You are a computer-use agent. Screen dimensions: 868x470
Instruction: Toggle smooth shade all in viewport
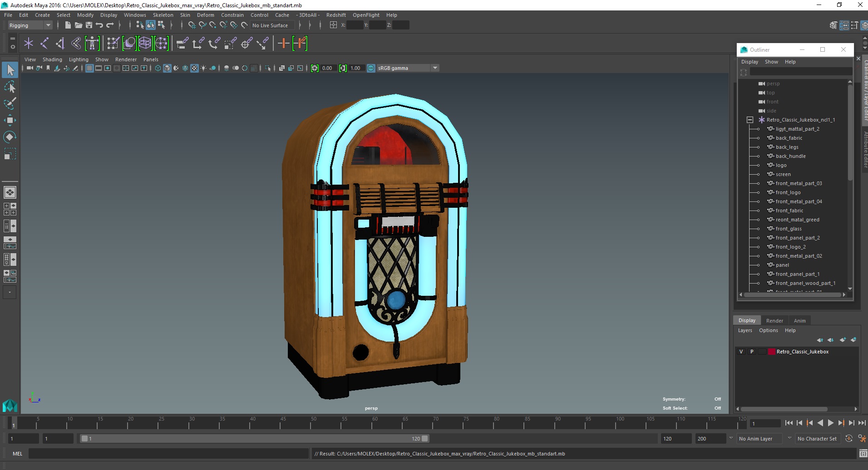click(x=167, y=68)
